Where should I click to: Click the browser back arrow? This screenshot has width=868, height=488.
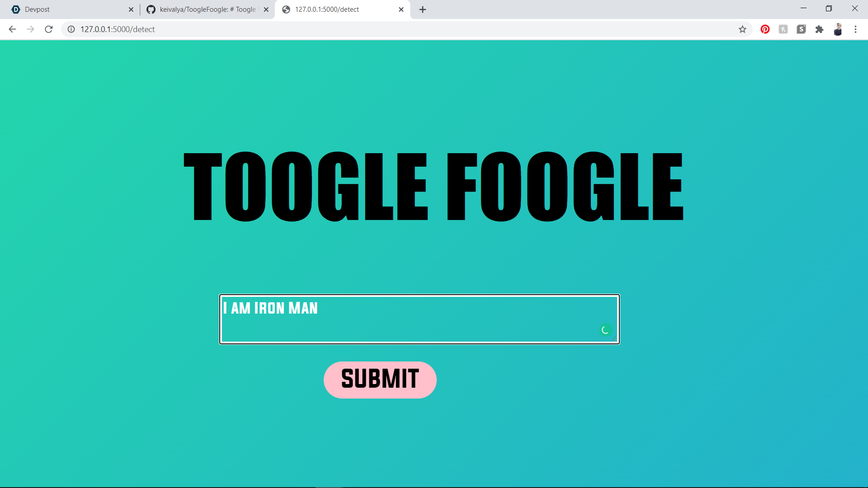(12, 29)
